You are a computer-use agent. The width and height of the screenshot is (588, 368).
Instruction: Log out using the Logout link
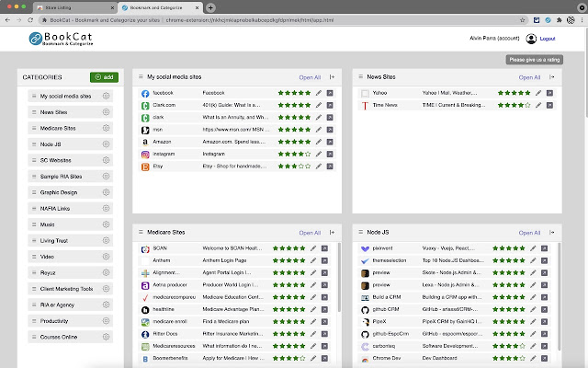pyautogui.click(x=548, y=39)
